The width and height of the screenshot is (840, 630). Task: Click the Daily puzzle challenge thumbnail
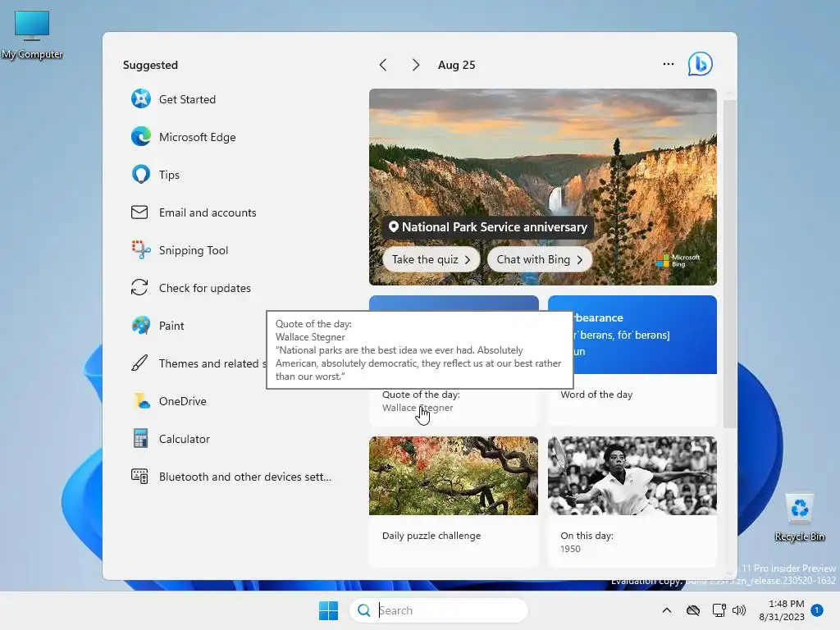[x=454, y=476]
